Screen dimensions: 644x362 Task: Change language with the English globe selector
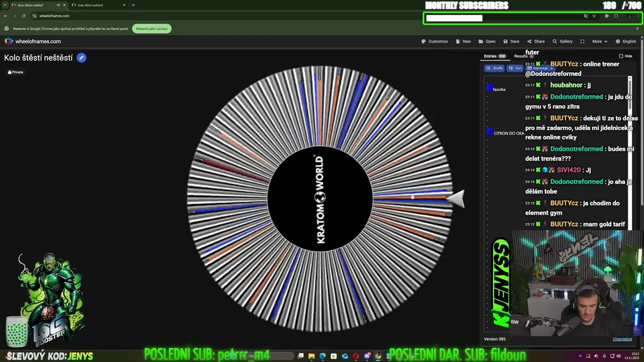(626, 41)
